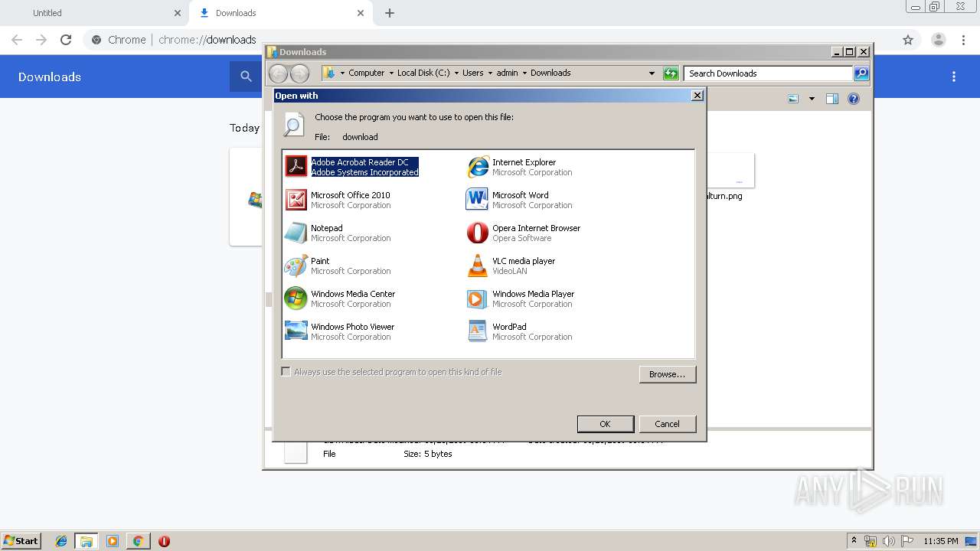Image resolution: width=980 pixels, height=551 pixels.
Task: Open Explorer help question mark icon
Action: click(x=854, y=98)
